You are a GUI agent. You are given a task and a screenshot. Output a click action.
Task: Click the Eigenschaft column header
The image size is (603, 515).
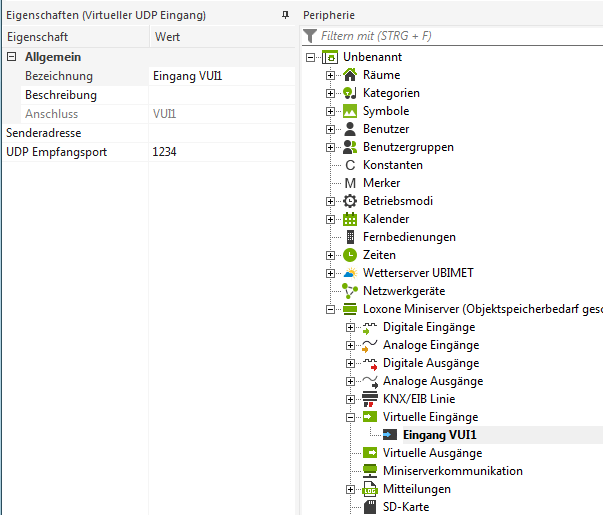point(76,37)
